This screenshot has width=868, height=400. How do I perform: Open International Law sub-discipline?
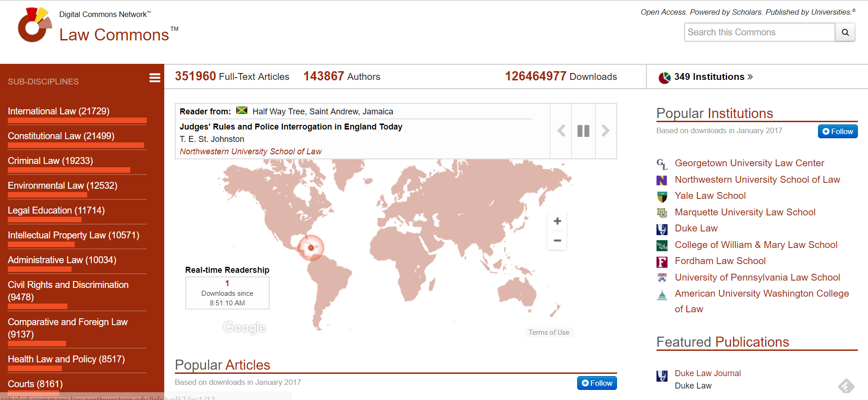(59, 111)
